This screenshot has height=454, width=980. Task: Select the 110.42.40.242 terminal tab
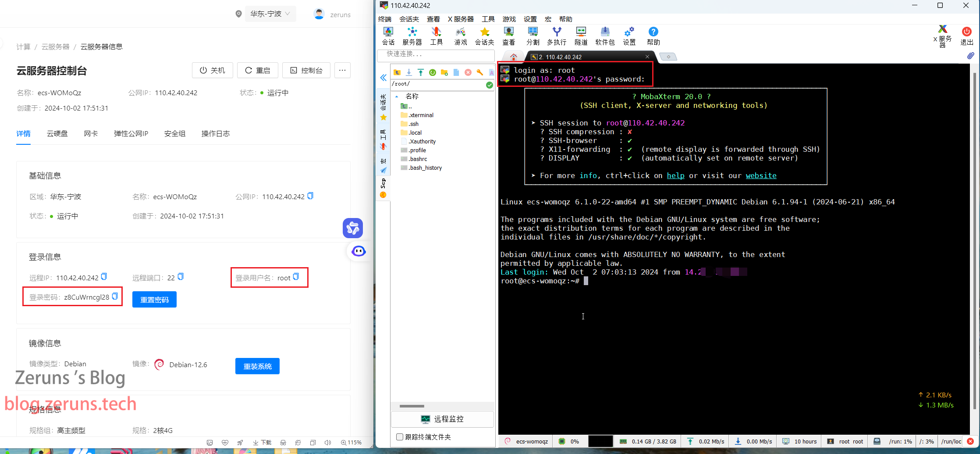(590, 57)
